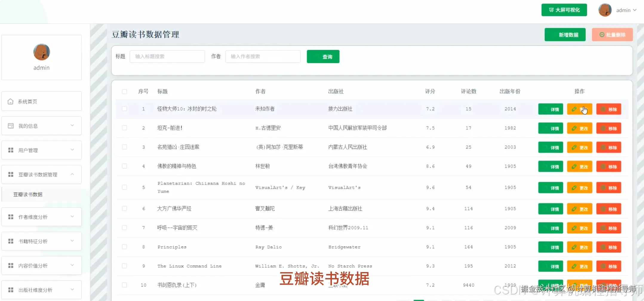Screen dimensions: 644x301
Task: Check the row for 怪物大师10
Action: click(x=125, y=109)
